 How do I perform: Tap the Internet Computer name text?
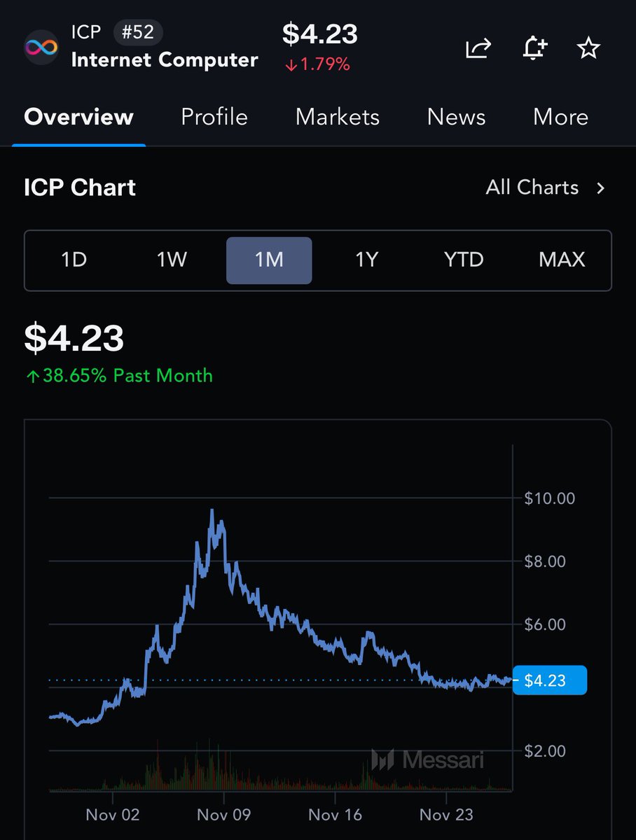(165, 60)
